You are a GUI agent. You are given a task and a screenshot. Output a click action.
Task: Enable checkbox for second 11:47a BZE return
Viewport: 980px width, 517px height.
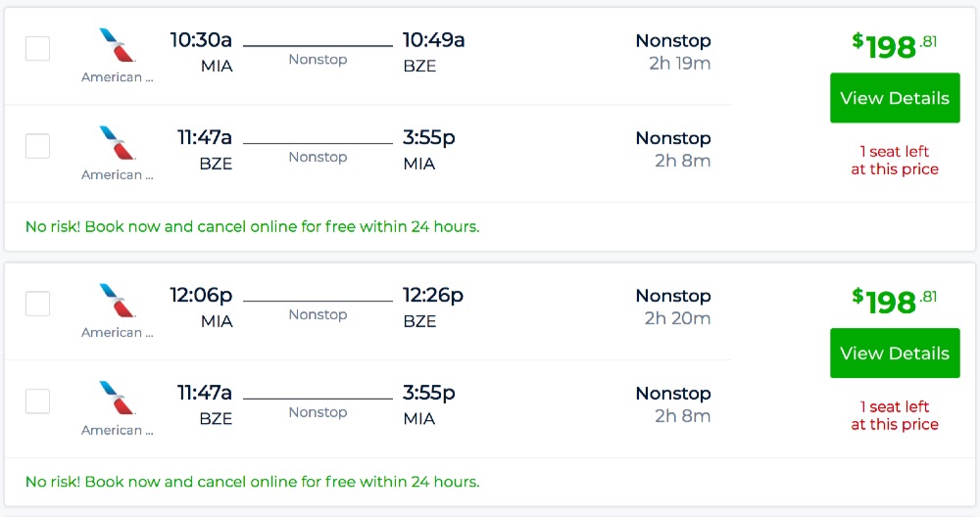pos(37,400)
